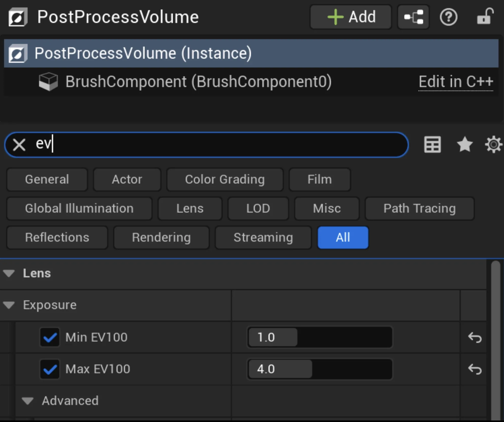The width and height of the screenshot is (504, 422).
Task: Open the Blueprint/Add Script hierarchy icon
Action: [x=413, y=17]
